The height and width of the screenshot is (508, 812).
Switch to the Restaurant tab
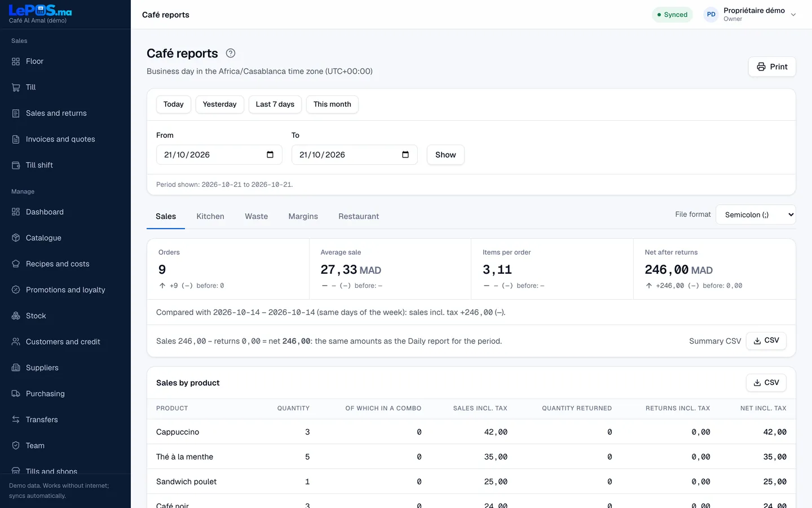[359, 217]
